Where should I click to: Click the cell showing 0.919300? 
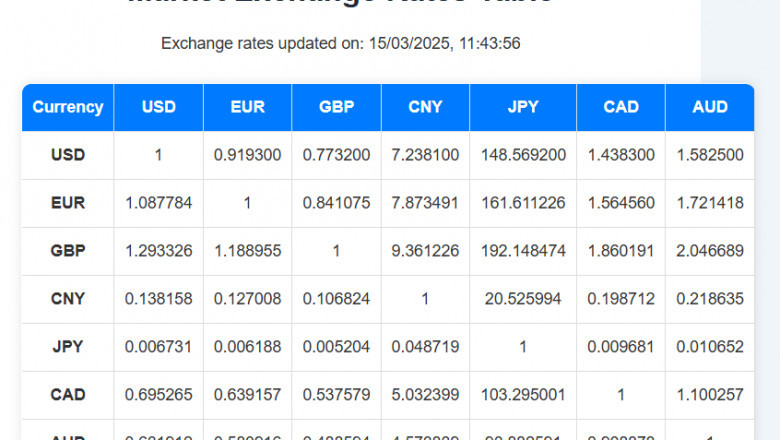pyautogui.click(x=247, y=155)
